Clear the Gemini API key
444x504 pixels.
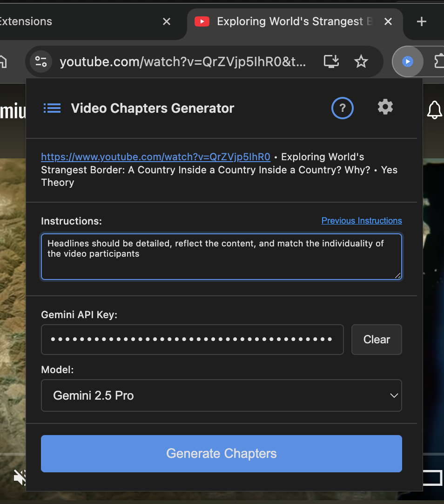point(377,340)
